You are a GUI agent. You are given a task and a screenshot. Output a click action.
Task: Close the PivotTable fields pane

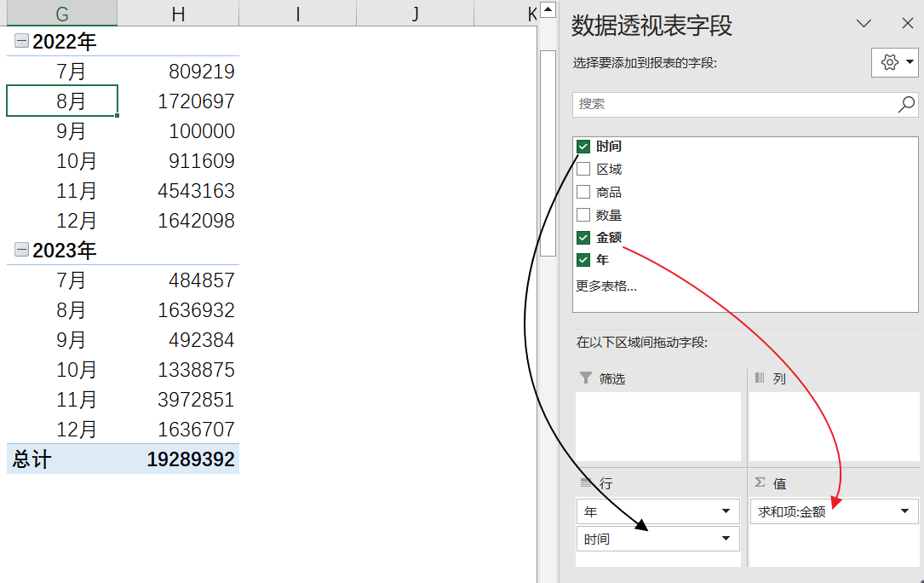point(908,23)
